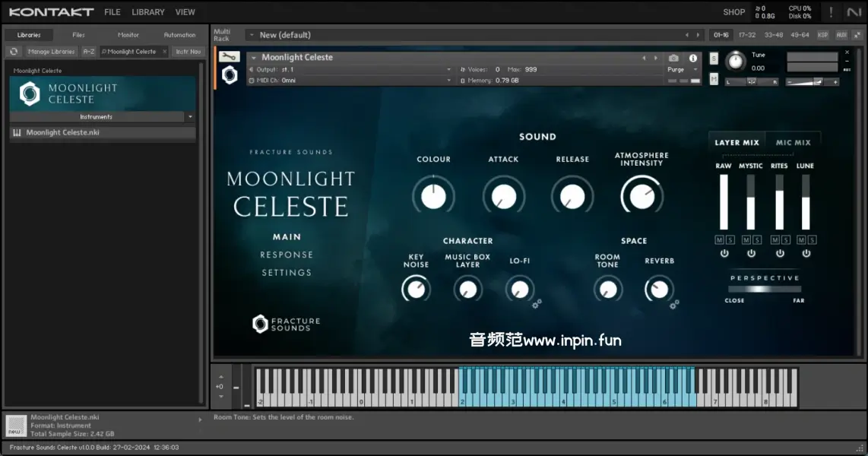868x456 pixels.
Task: Click the library refresh icon
Action: pyautogui.click(x=13, y=52)
